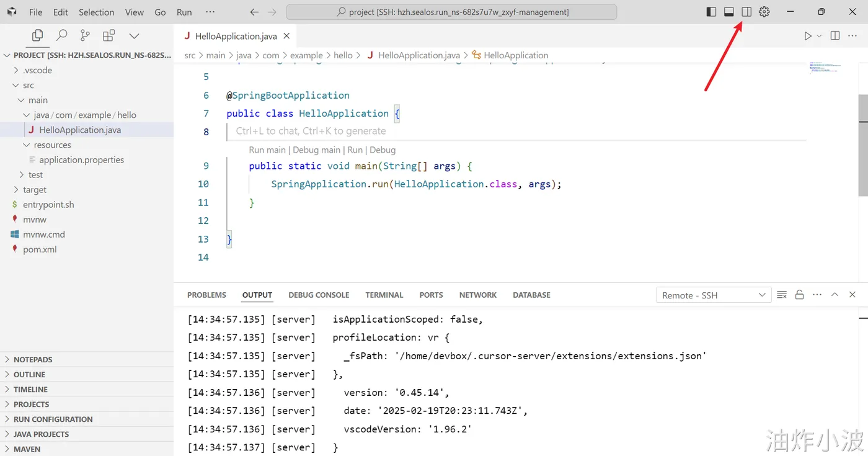Open the File menu

click(36, 12)
